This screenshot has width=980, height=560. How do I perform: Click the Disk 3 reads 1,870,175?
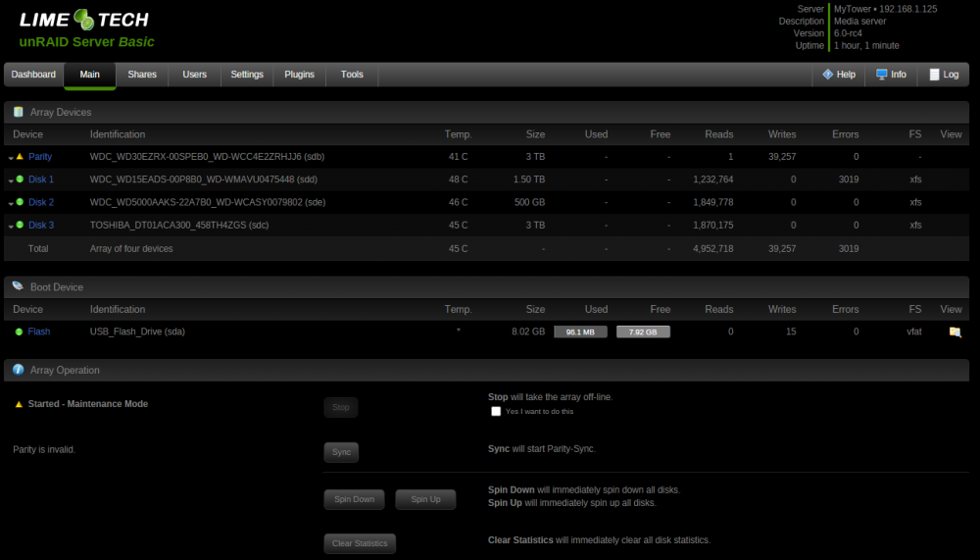click(713, 225)
